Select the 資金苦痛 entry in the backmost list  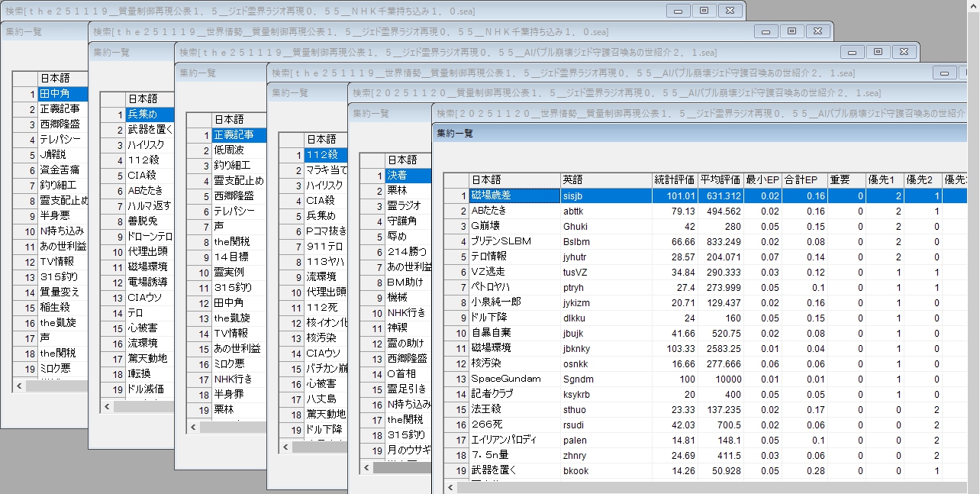[x=63, y=170]
